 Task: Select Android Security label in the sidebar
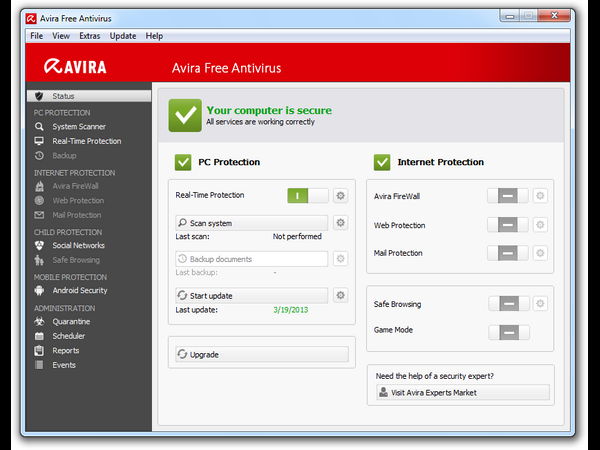coord(80,290)
